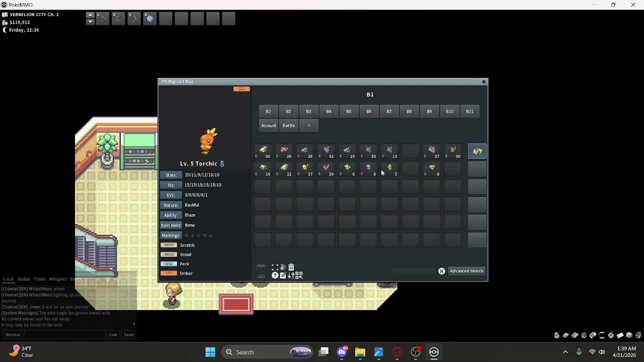The width and height of the screenshot is (644, 362).
Task: Switch to box tab B7
Action: [389, 112]
